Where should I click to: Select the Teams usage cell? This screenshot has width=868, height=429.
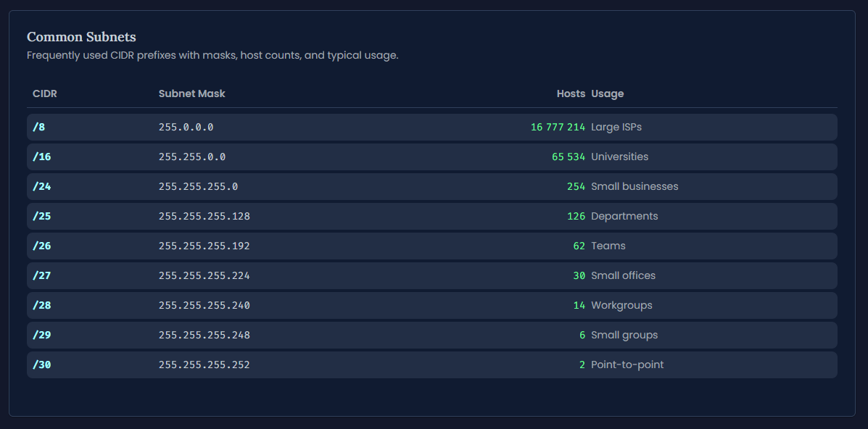click(x=608, y=246)
